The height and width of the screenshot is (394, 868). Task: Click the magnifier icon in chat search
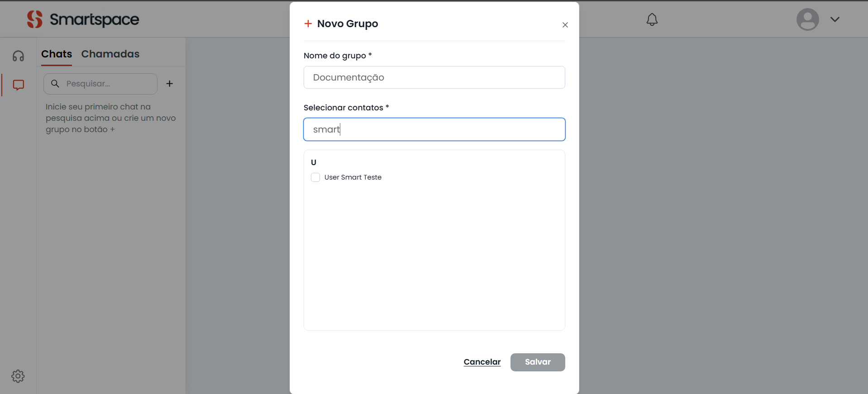(x=55, y=84)
